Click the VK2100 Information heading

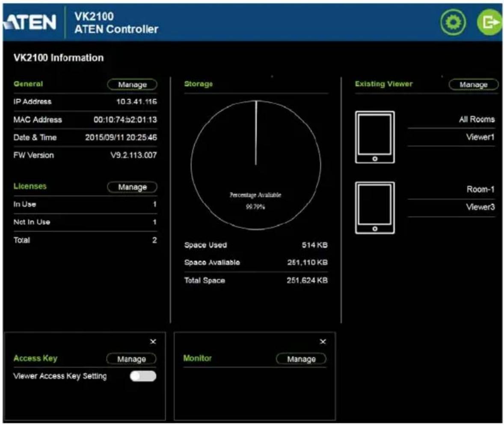59,58
